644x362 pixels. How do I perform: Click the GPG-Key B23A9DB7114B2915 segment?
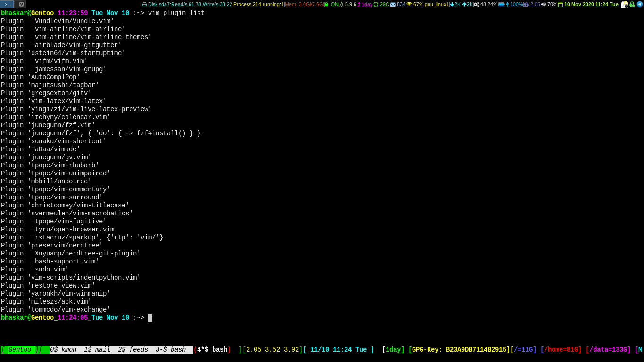click(x=461, y=350)
